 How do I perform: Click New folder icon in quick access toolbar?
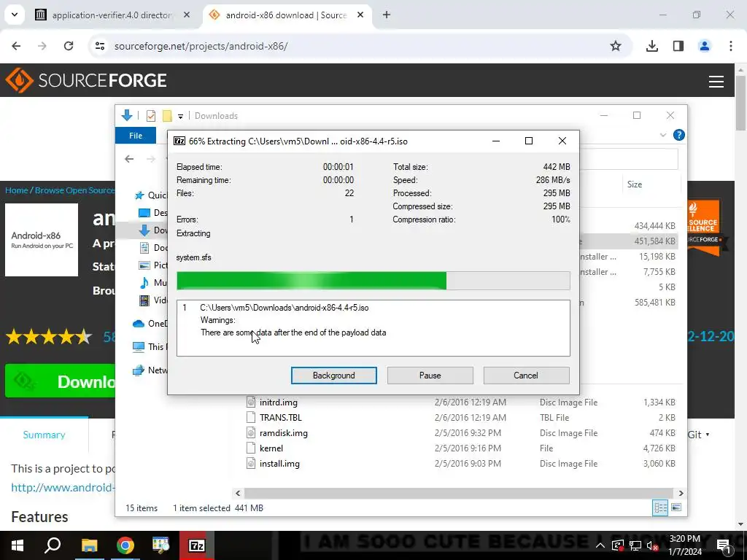167,116
